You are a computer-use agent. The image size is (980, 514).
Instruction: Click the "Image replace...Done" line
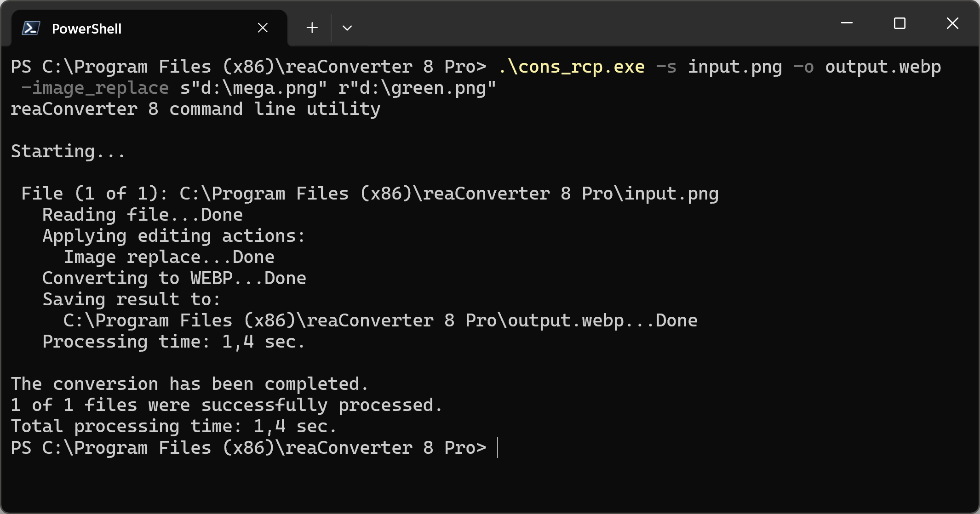(x=169, y=257)
